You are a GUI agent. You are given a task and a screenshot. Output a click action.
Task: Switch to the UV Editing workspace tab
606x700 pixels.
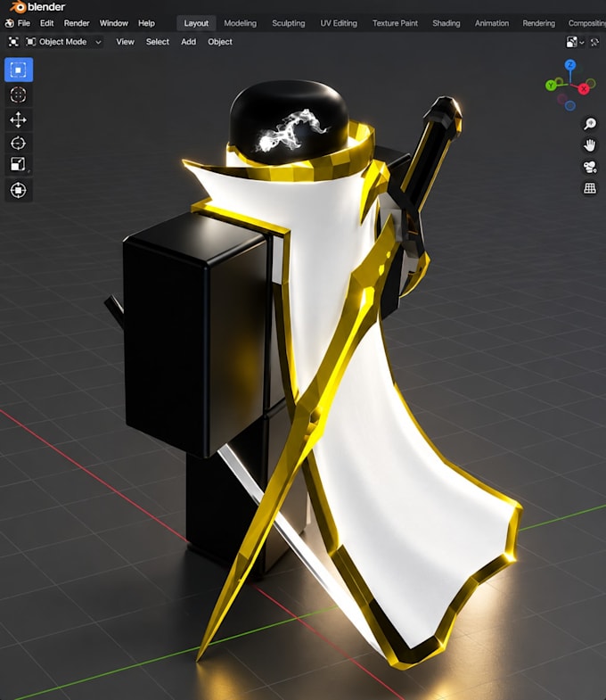339,23
